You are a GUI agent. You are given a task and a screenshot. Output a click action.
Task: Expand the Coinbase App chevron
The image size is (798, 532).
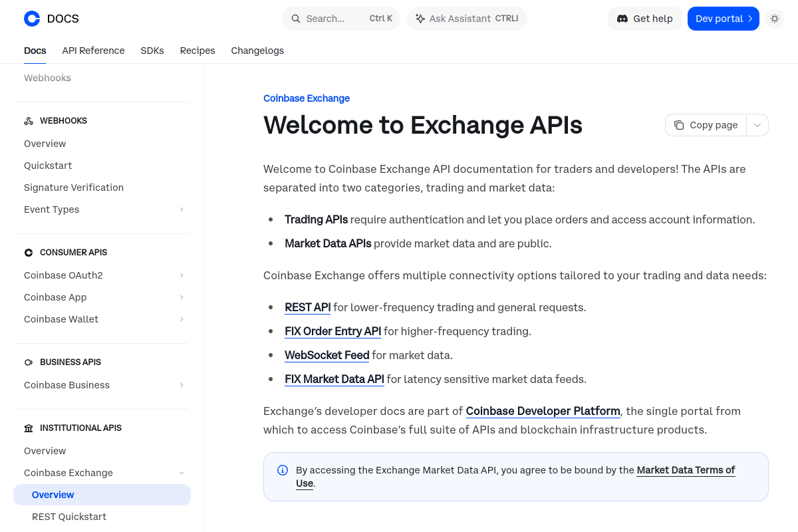click(x=182, y=297)
